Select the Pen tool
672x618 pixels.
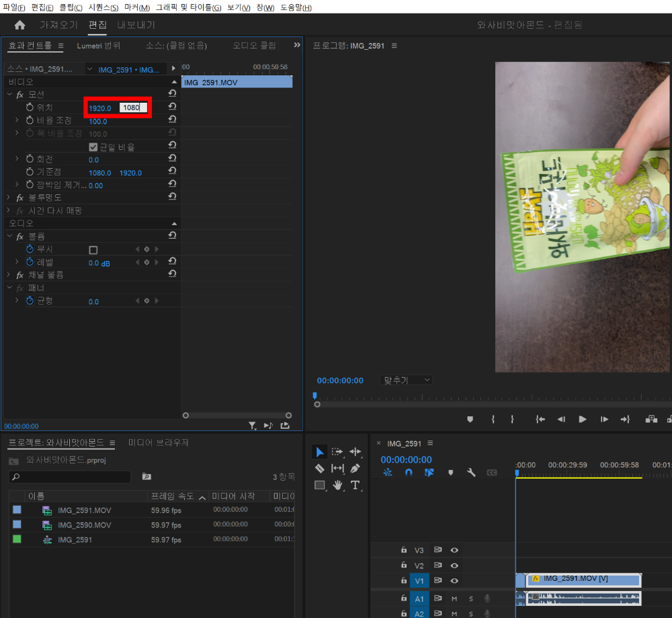tap(355, 468)
